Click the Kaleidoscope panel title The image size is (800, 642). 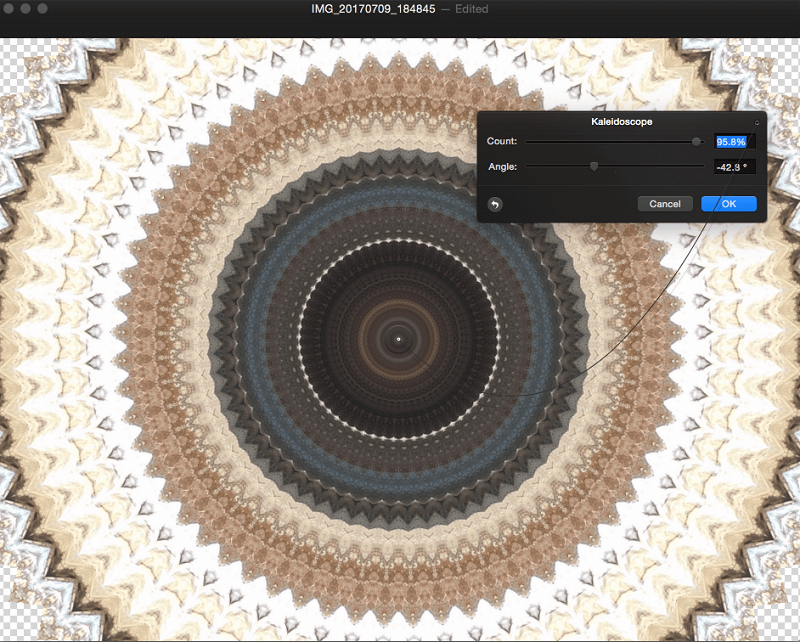[621, 121]
